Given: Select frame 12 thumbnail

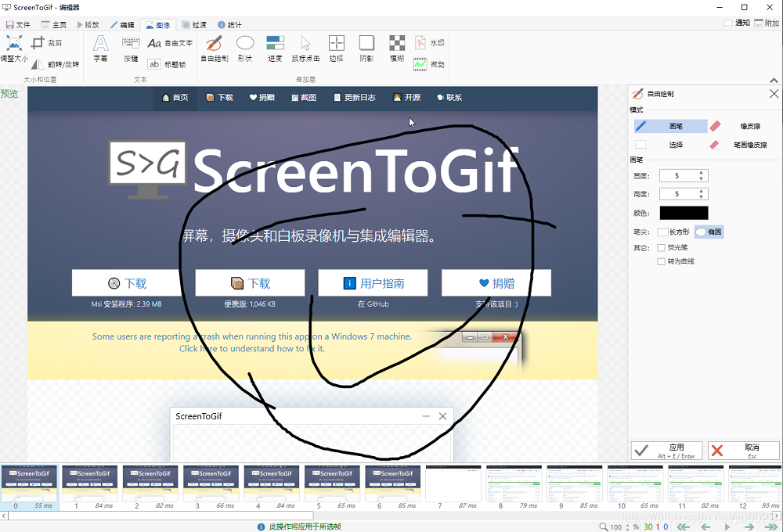Looking at the screenshot, I should (x=755, y=487).
